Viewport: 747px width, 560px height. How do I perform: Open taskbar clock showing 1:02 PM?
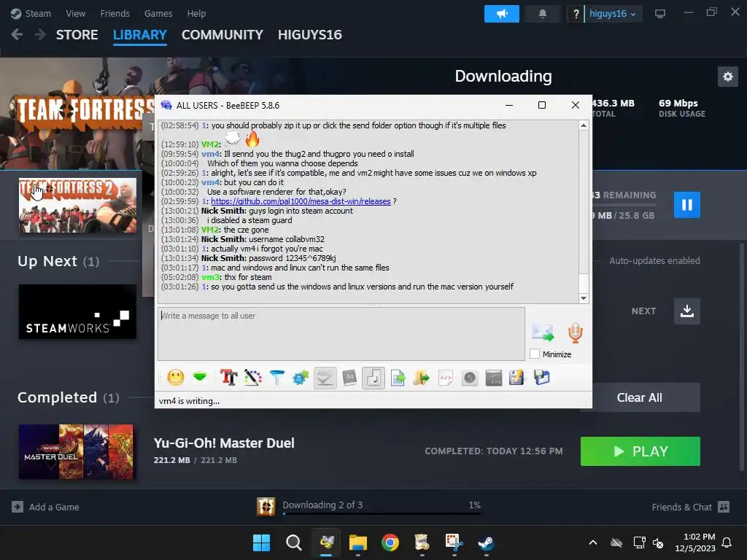pyautogui.click(x=695, y=542)
